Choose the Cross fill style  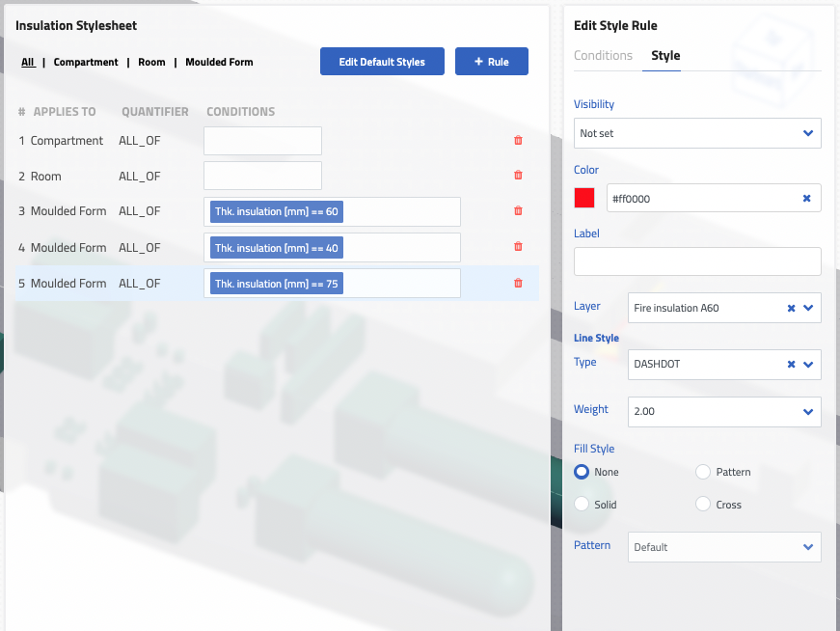click(x=702, y=504)
